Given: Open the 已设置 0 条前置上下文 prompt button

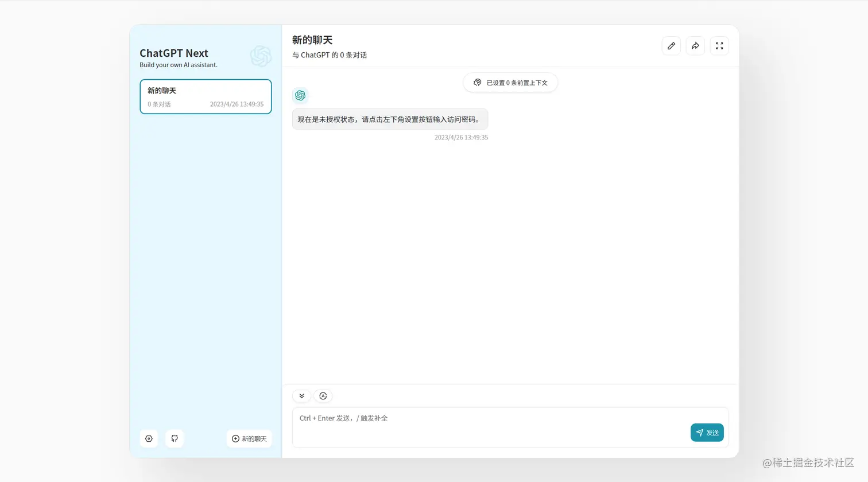Looking at the screenshot, I should click(510, 83).
